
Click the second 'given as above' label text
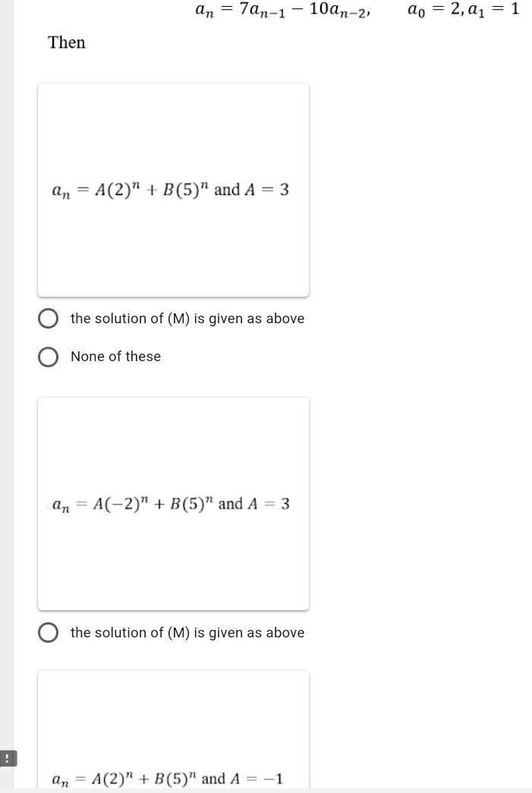187,632
